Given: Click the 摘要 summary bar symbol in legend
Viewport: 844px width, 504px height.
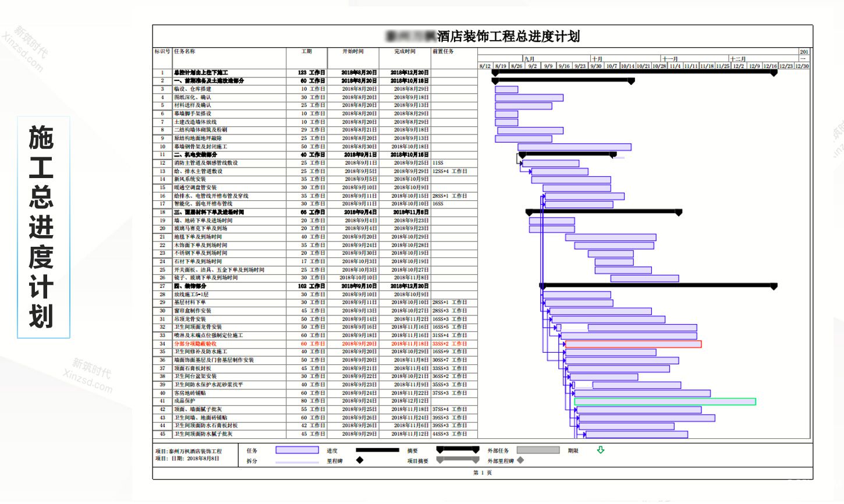Looking at the screenshot, I should pyautogui.click(x=458, y=450).
